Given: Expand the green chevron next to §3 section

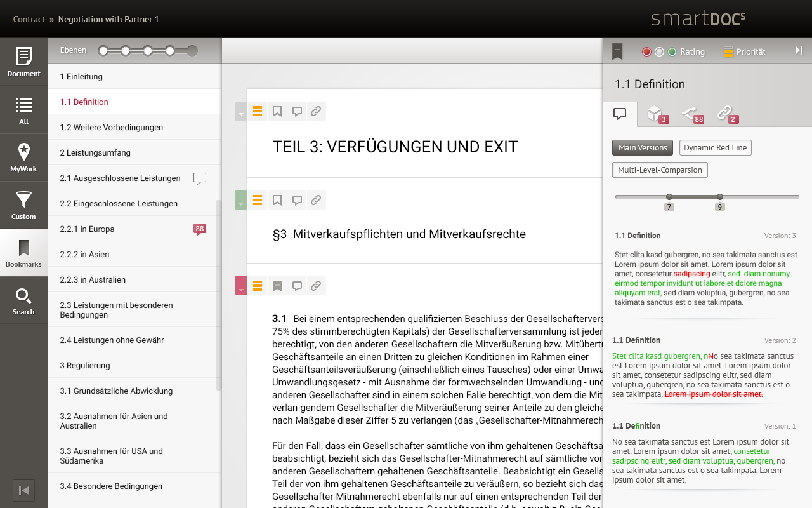Looking at the screenshot, I should 240,199.
